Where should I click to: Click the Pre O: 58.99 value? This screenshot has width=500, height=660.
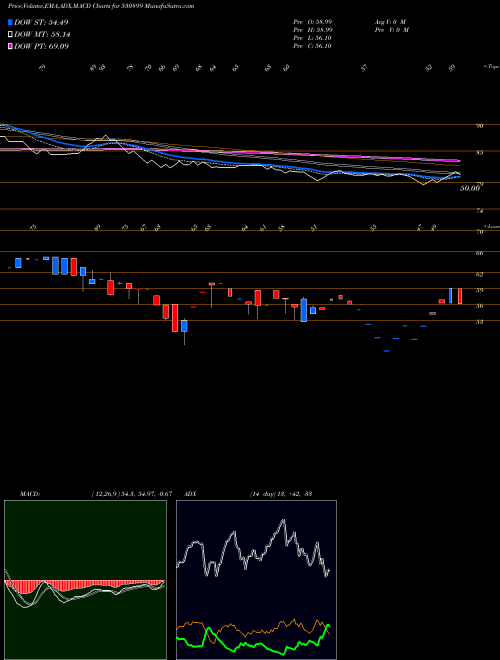(x=313, y=21)
